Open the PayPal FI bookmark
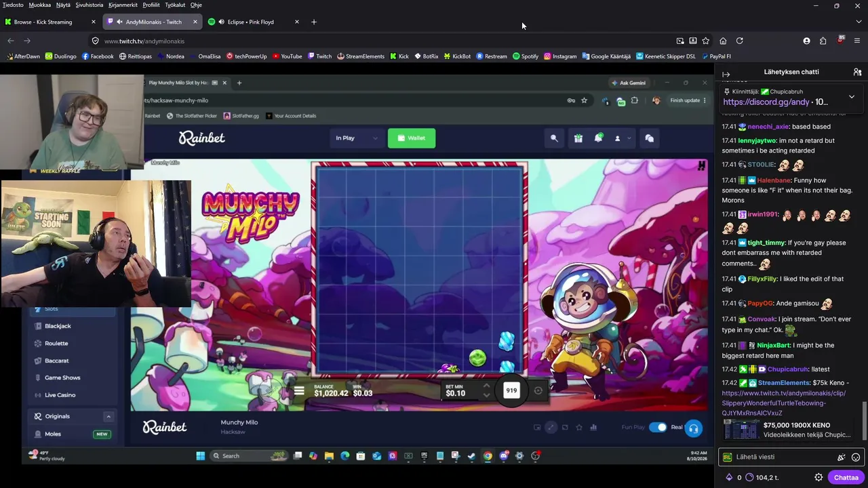The height and width of the screenshot is (488, 868). click(716, 56)
